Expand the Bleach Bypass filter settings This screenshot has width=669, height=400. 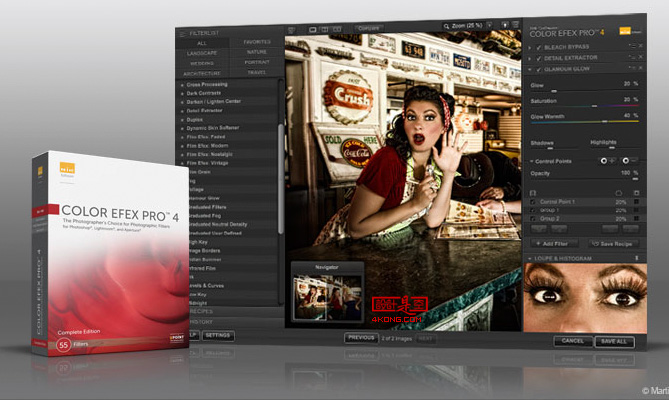pos(530,47)
